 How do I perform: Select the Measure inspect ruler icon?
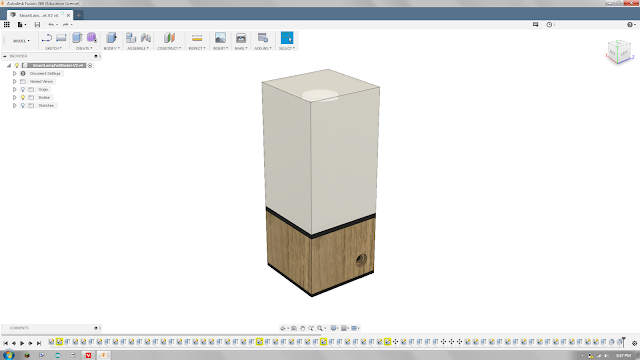pyautogui.click(x=197, y=38)
